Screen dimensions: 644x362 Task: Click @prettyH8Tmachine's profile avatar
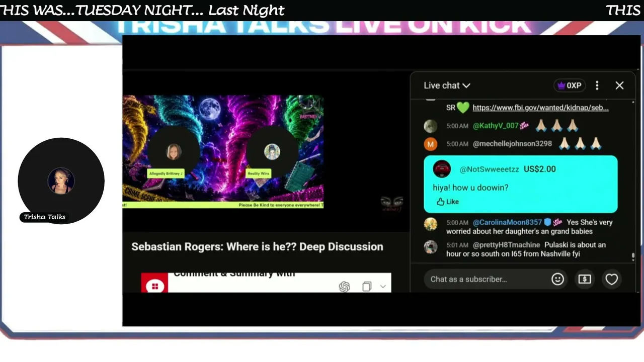431,247
